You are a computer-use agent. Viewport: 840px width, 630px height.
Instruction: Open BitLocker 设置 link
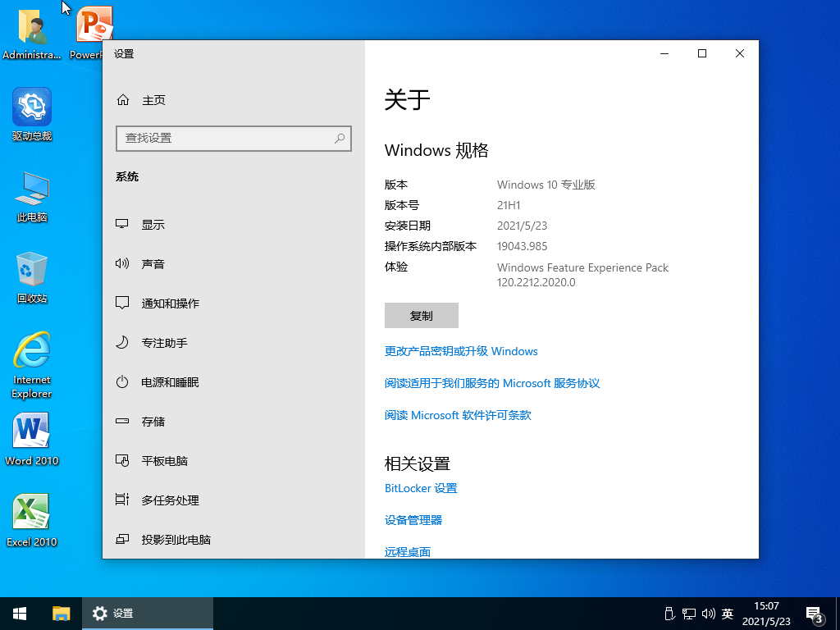click(x=421, y=488)
